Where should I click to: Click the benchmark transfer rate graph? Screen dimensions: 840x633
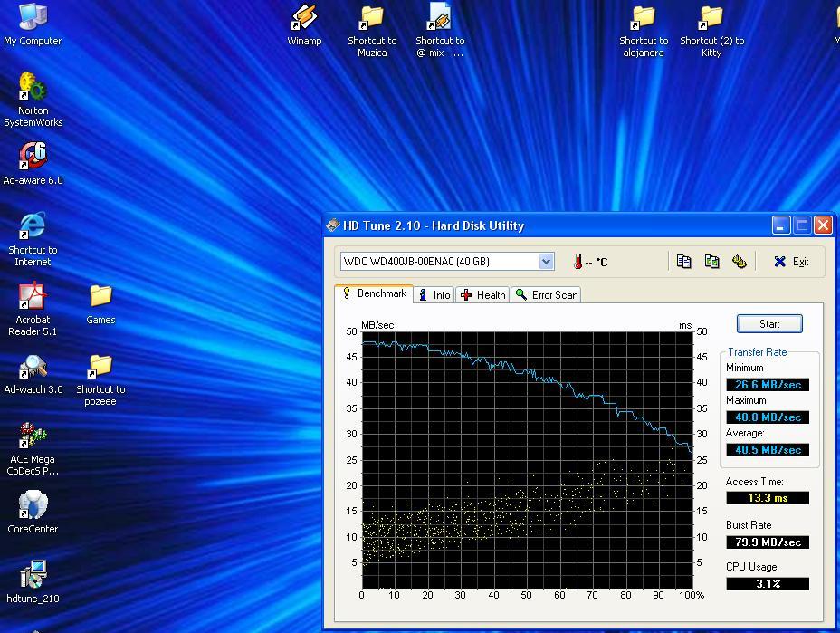pyautogui.click(x=527, y=460)
